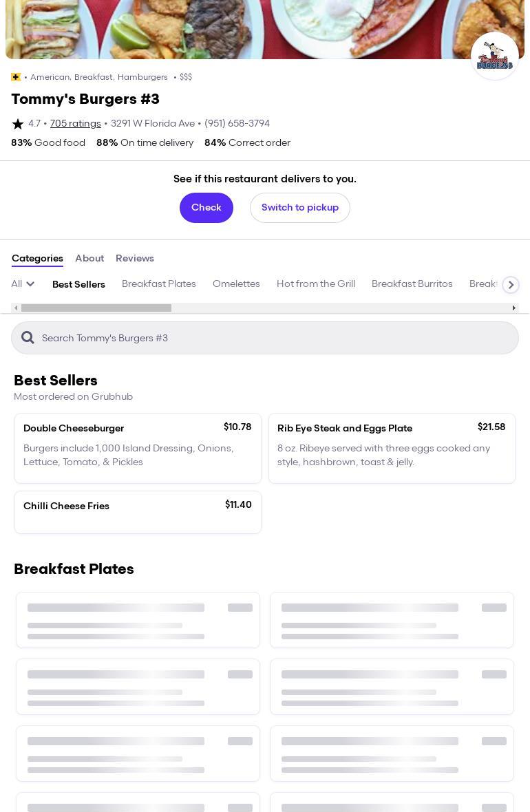Click the Tommy's Burgers restaurant logo
This screenshot has height=812, width=530.
click(494, 56)
